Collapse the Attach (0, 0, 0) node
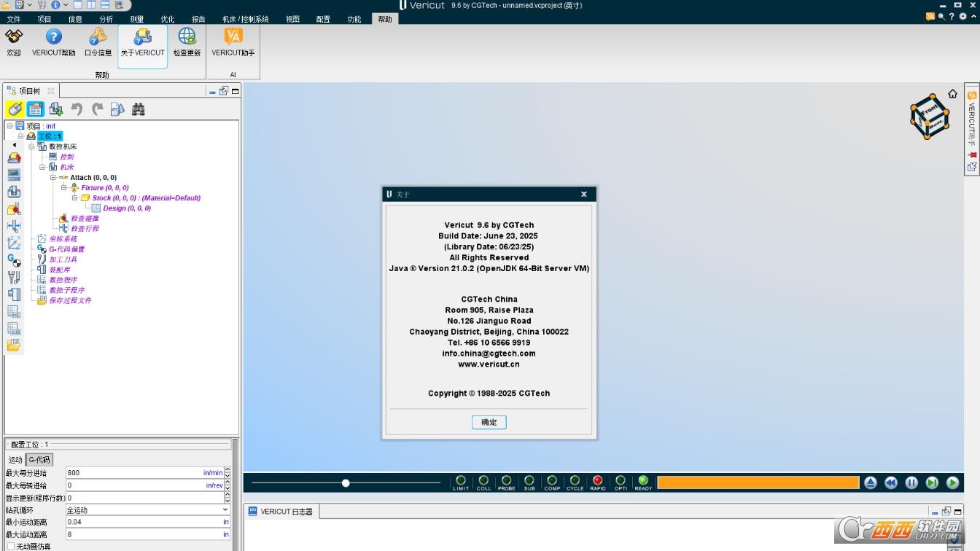 (53, 177)
